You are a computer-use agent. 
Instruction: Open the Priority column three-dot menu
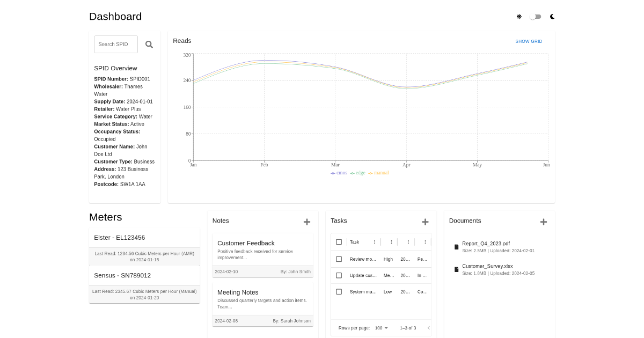click(x=391, y=241)
